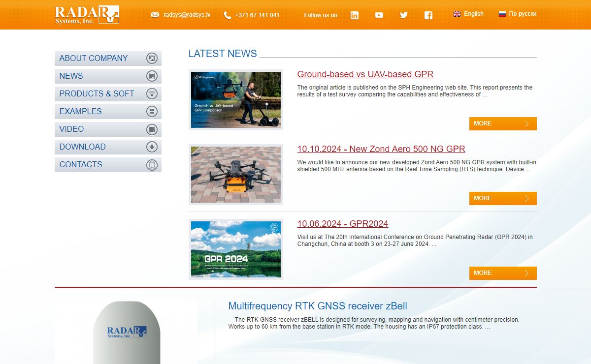The width and height of the screenshot is (591, 364).
Task: Open the YouTube social icon
Action: click(379, 15)
